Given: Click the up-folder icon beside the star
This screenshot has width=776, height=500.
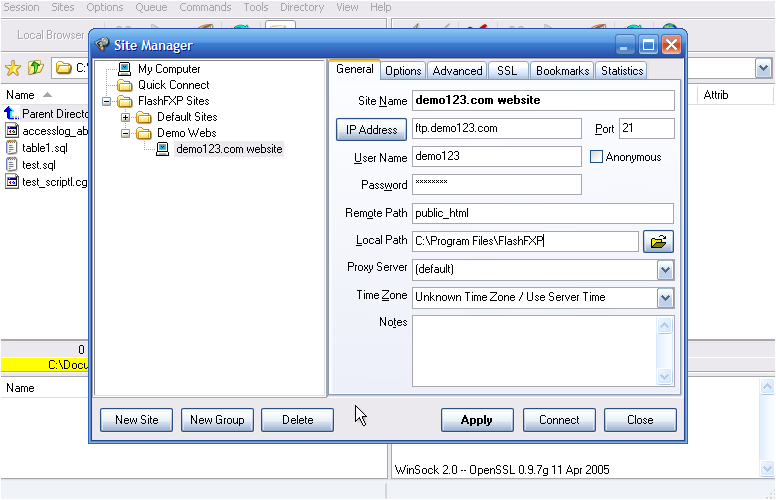Looking at the screenshot, I should coord(36,67).
